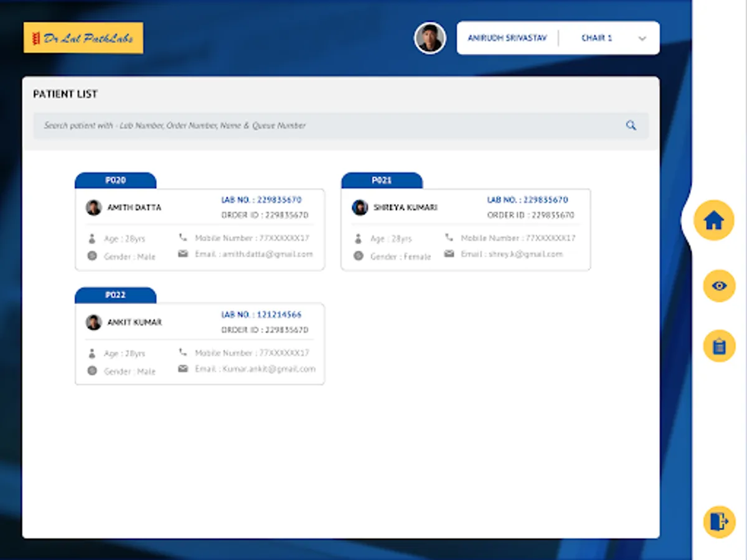Click the PATIENT LIST heading

[x=65, y=94]
